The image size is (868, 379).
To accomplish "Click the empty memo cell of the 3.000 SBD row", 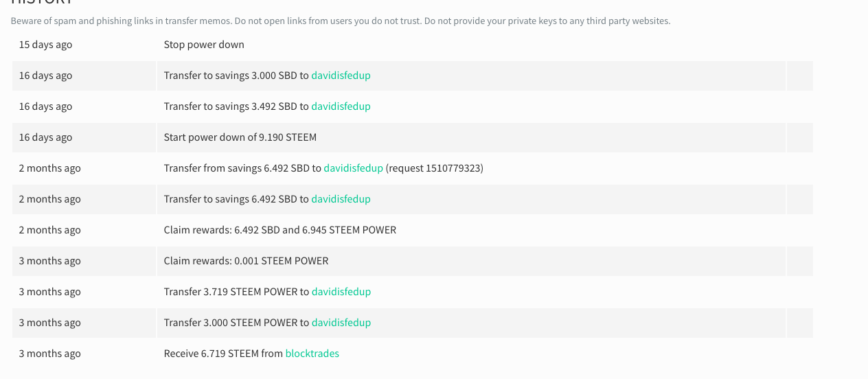I will (799, 76).
